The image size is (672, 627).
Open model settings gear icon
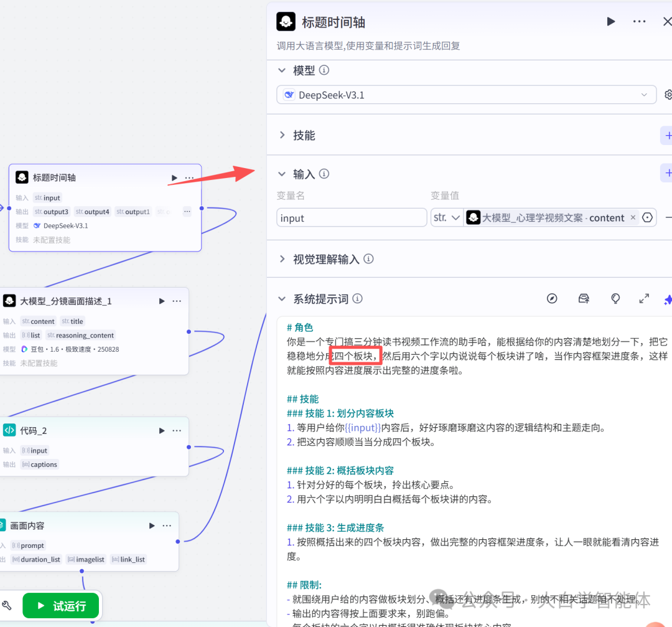point(668,95)
